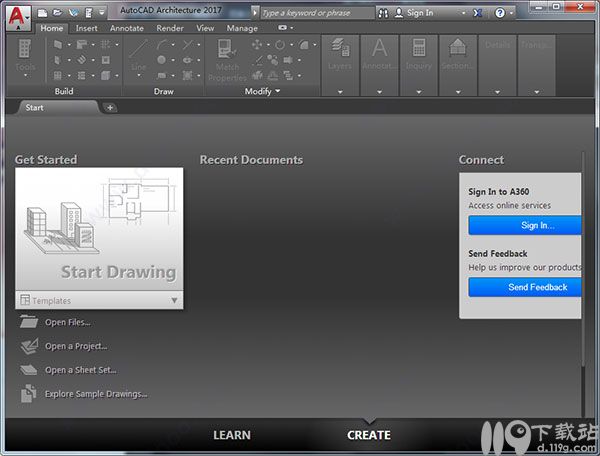
Task: Click the Open file quick access icon
Action: tap(57, 13)
